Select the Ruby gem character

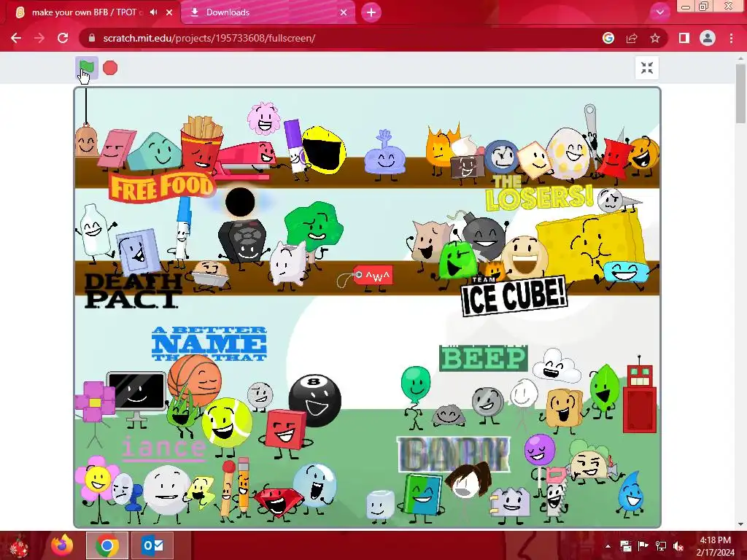[278, 502]
